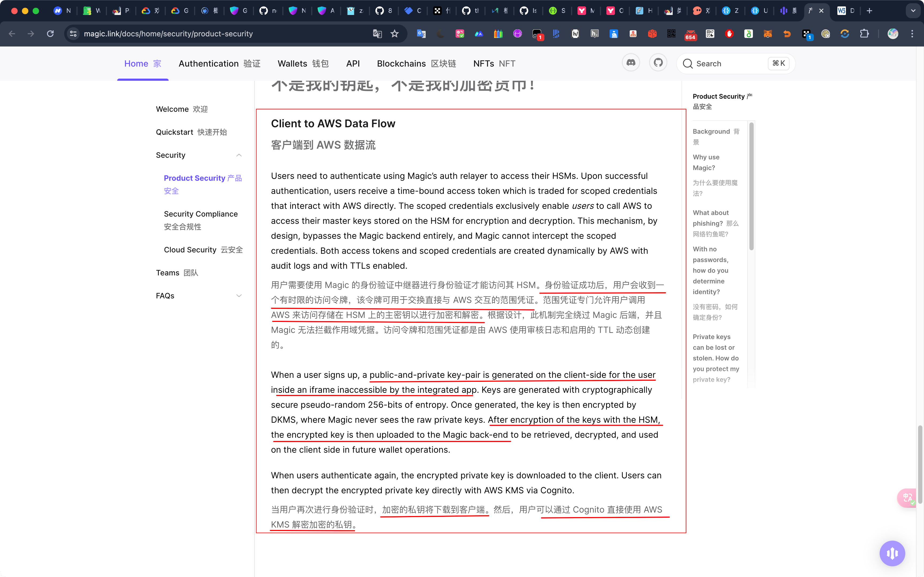
Task: Click the floating purple audio-bars button
Action: [892, 553]
